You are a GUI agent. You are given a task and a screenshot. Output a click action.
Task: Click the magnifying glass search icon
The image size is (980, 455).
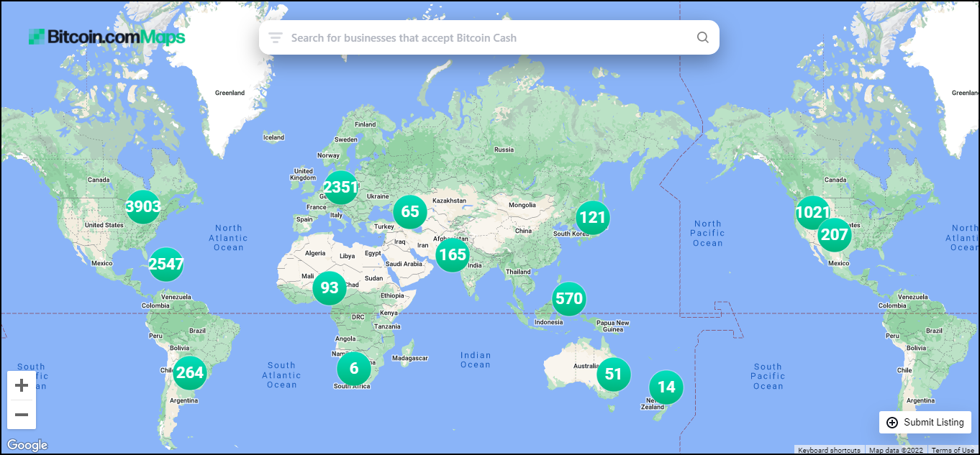coord(703,37)
